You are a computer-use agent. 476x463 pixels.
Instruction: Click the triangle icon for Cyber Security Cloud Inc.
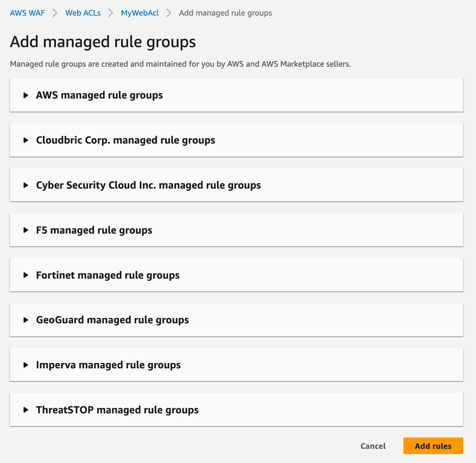pos(26,185)
